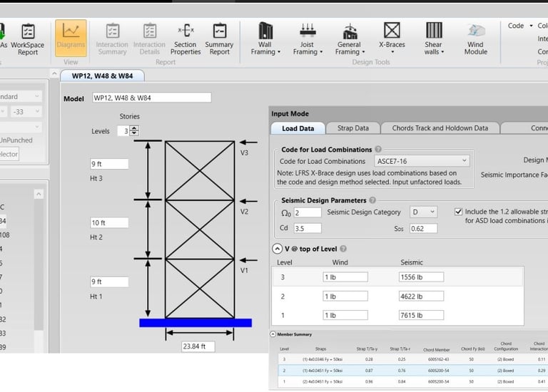
Task: Toggle the 1.2 allowable stress checkbox
Action: click(459, 212)
